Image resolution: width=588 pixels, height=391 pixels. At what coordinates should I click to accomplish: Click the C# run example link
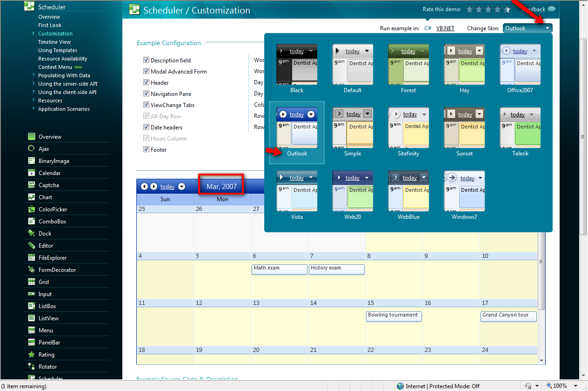[x=428, y=28]
